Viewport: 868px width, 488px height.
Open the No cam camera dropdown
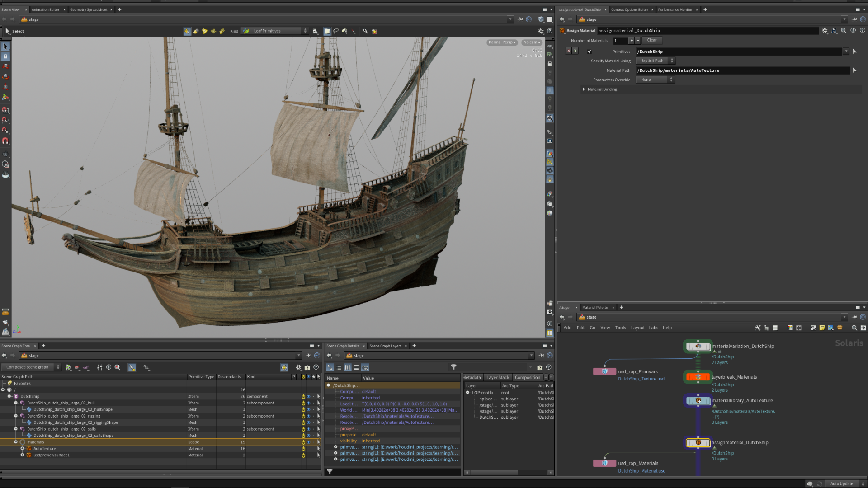[532, 42]
